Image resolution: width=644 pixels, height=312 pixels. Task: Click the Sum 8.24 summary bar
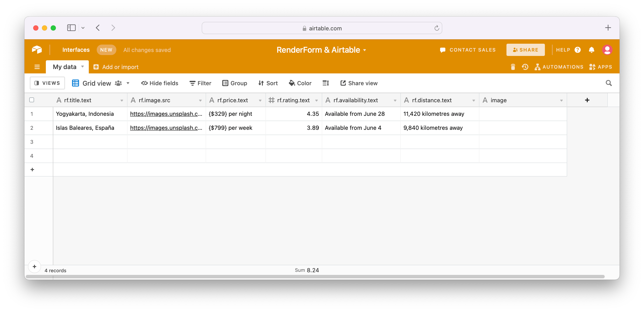click(x=307, y=270)
